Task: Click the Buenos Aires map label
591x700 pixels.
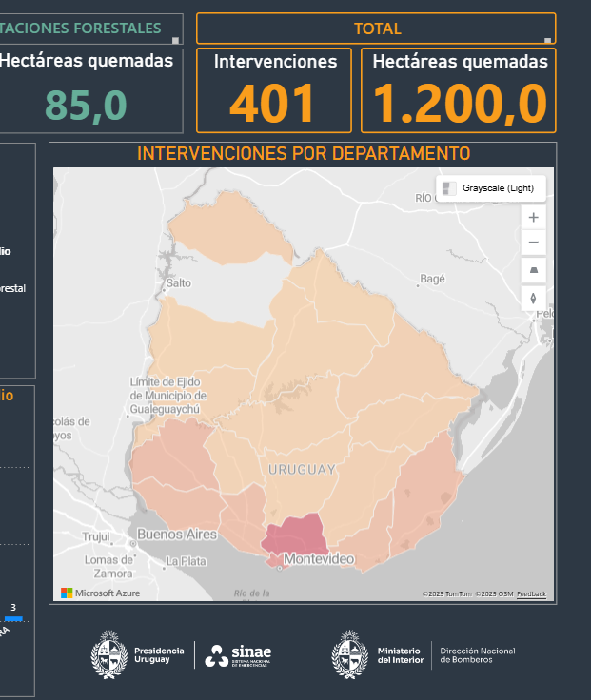Action: (x=177, y=535)
